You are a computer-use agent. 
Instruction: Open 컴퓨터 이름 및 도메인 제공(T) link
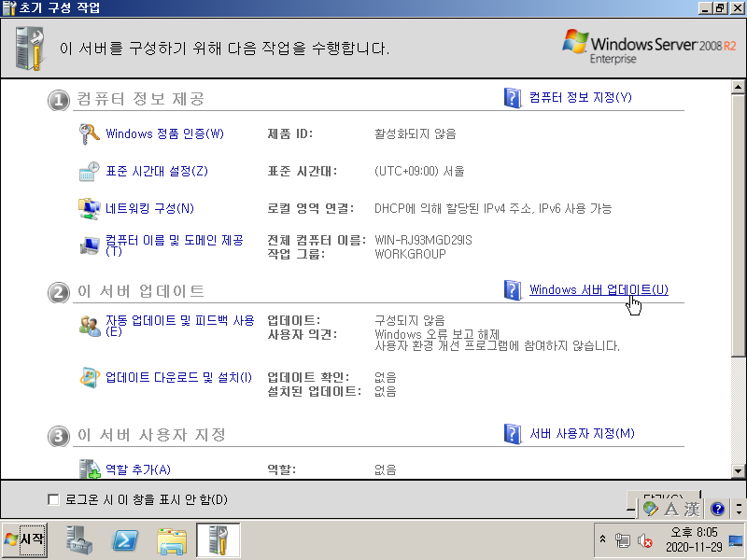175,245
